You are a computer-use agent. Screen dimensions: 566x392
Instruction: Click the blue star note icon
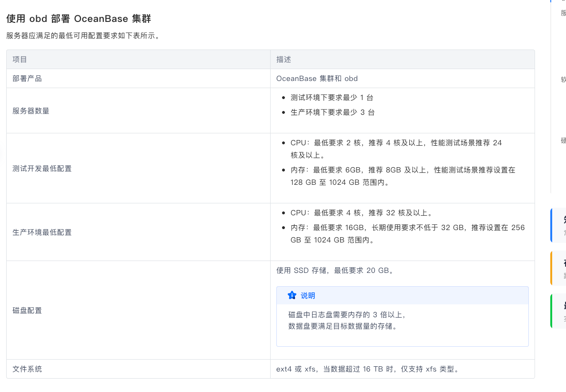pos(292,295)
